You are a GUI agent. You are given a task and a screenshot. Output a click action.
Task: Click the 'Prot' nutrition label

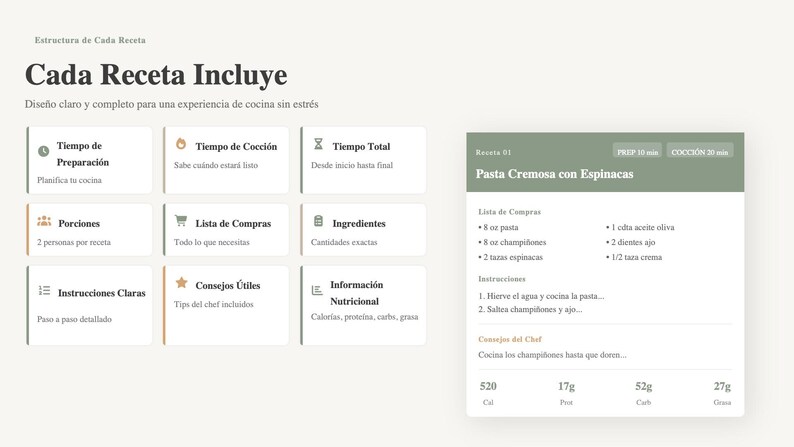coord(566,402)
